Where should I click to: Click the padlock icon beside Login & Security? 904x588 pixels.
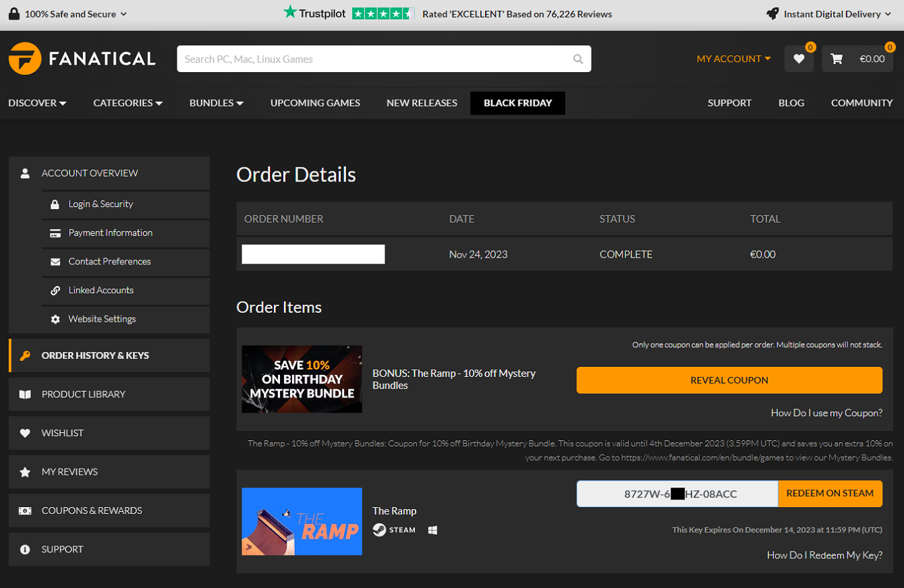click(x=55, y=204)
